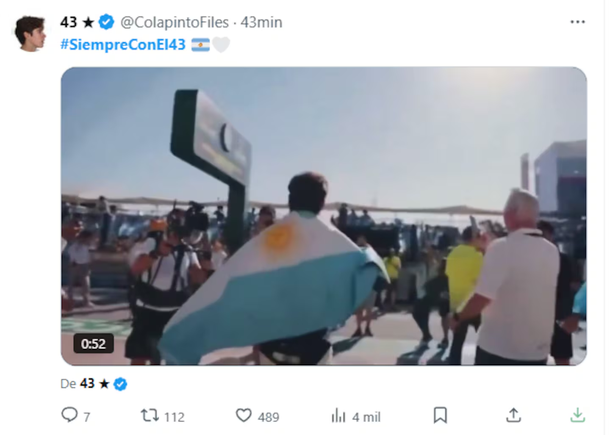
Task: Open the author's profile avatar
Action: click(x=30, y=33)
